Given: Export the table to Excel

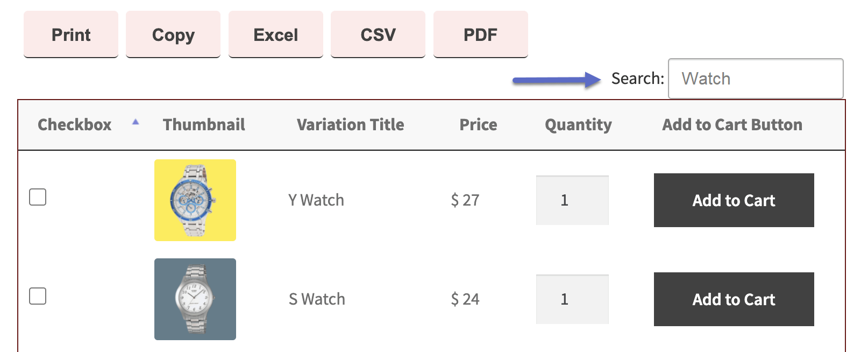Looking at the screenshot, I should pos(275,34).
